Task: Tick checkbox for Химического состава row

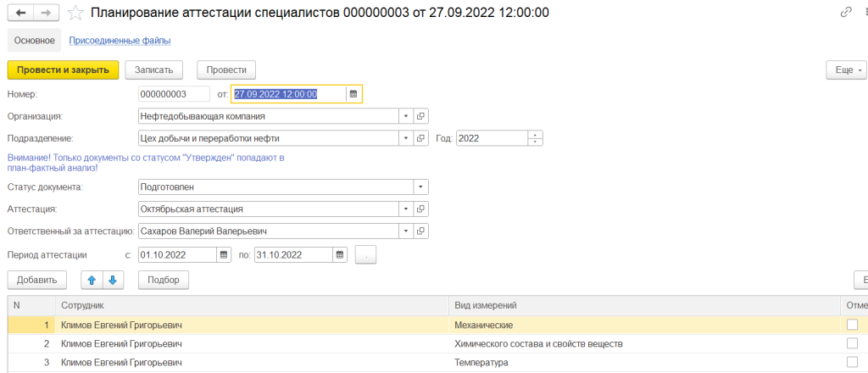Action: coord(852,343)
